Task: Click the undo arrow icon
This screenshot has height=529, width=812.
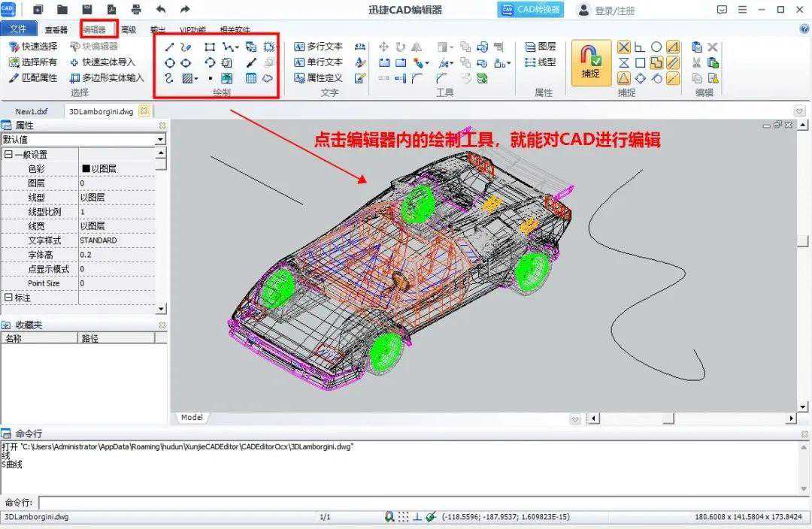Action: click(161, 10)
